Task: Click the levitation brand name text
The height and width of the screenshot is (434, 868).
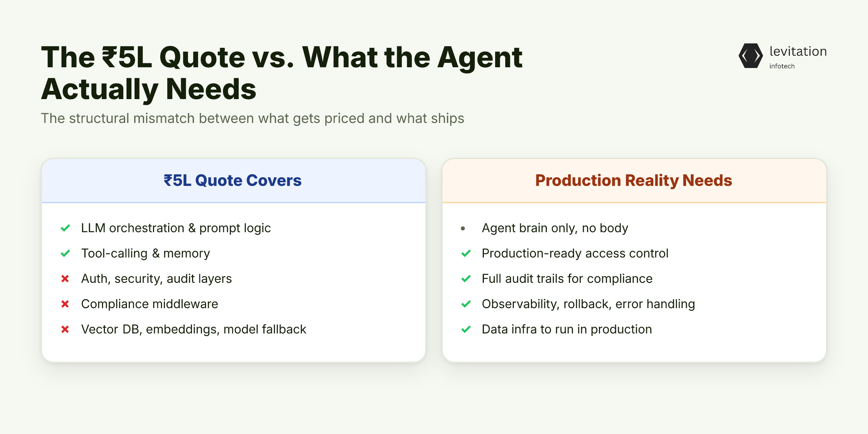Action: 798,51
